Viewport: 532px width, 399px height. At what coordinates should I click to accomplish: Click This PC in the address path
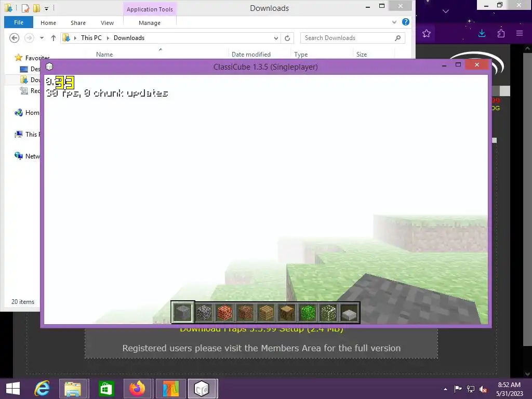(91, 37)
